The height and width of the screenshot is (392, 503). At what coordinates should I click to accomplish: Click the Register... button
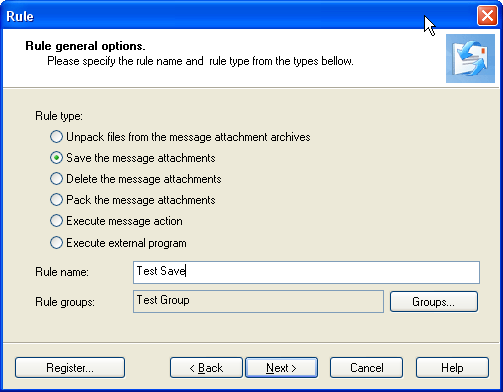[x=70, y=368]
